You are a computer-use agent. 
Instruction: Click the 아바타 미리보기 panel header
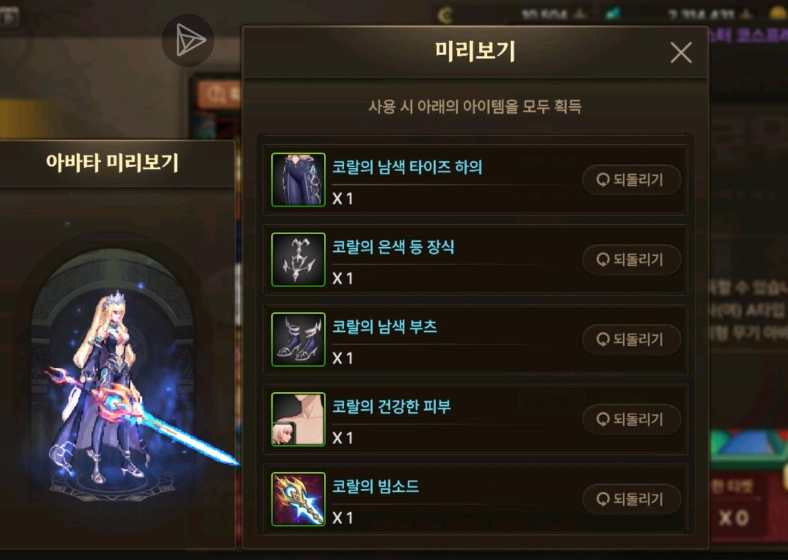(113, 163)
